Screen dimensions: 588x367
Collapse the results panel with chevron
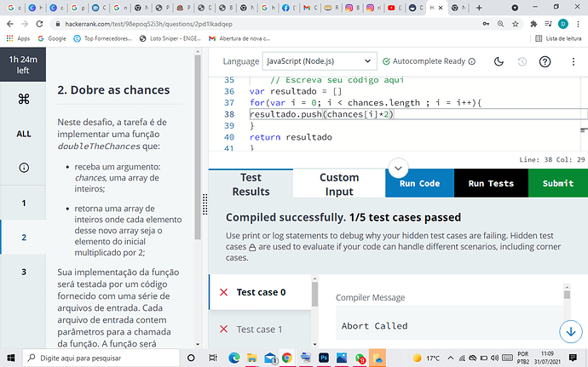pyautogui.click(x=398, y=168)
